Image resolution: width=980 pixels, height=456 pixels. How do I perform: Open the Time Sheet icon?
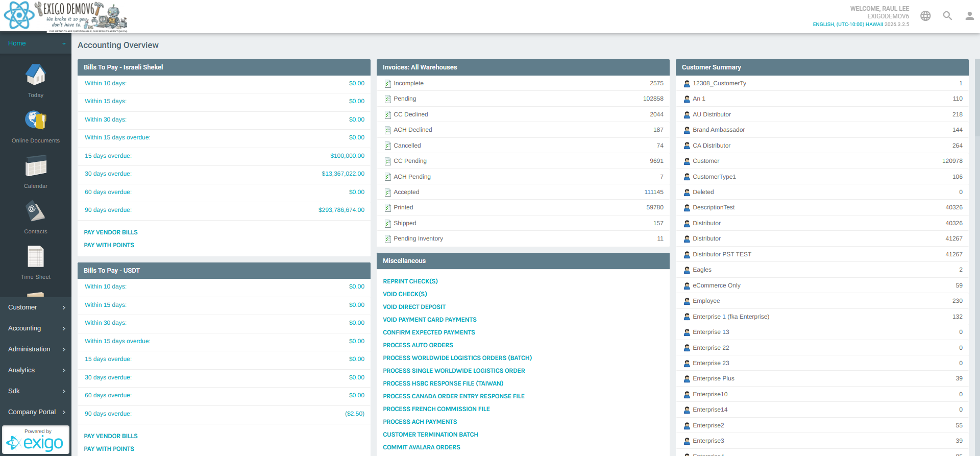[x=36, y=256]
